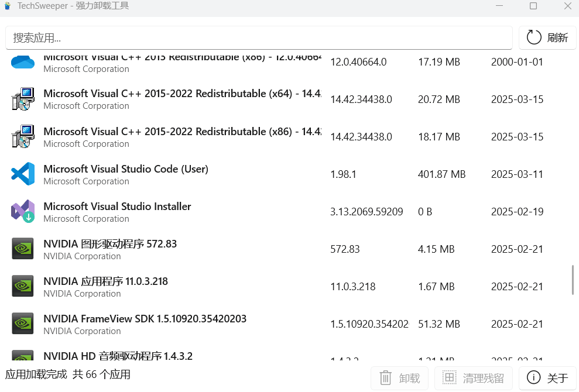Click version 12.0.40664.0 cell
Image resolution: width=579 pixels, height=392 pixels.
point(358,62)
